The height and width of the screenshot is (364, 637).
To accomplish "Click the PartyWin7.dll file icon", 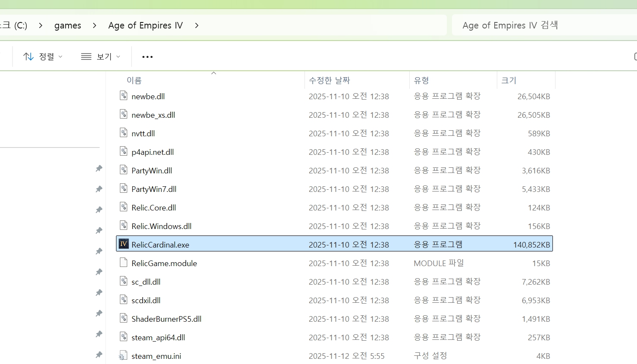I will pyautogui.click(x=123, y=188).
